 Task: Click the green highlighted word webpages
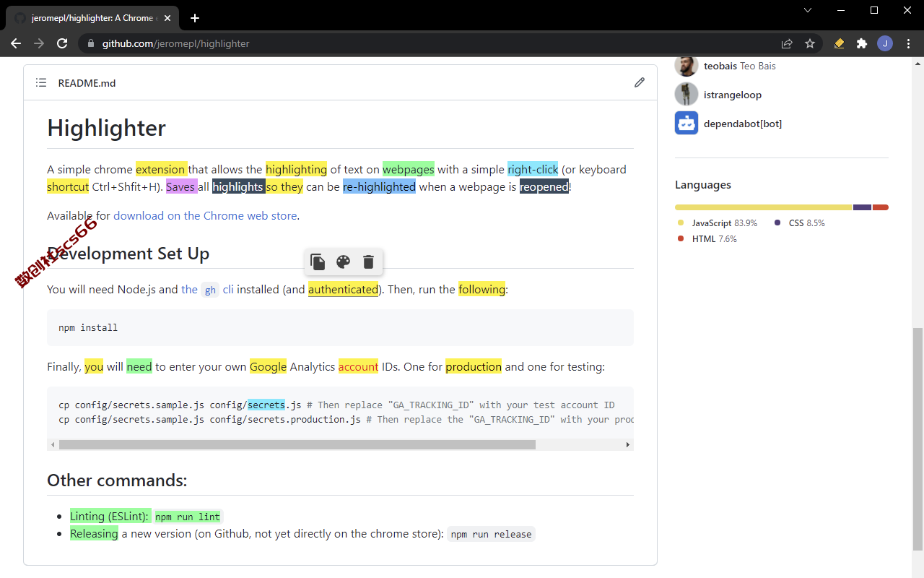coord(409,169)
